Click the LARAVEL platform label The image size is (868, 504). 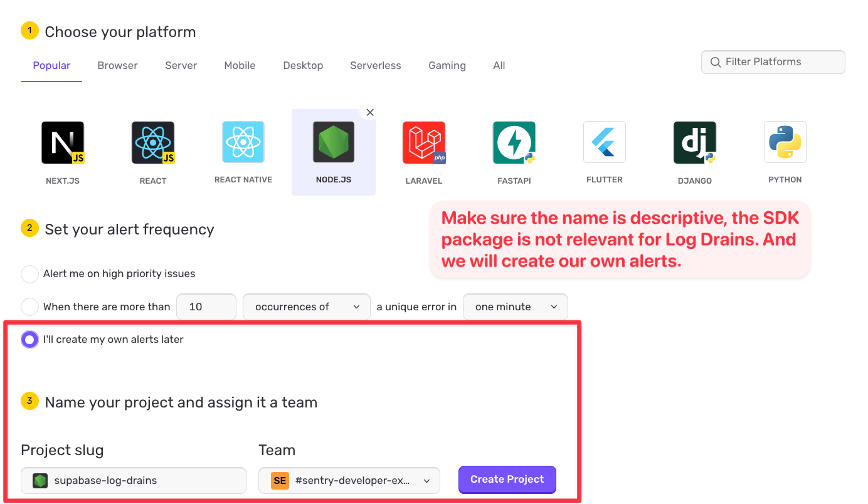(x=424, y=181)
